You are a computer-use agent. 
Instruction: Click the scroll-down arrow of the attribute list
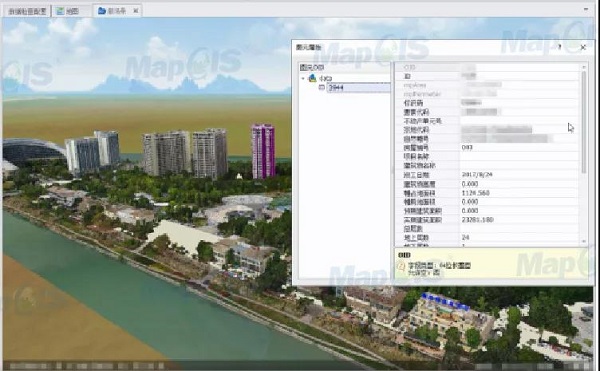tap(584, 241)
